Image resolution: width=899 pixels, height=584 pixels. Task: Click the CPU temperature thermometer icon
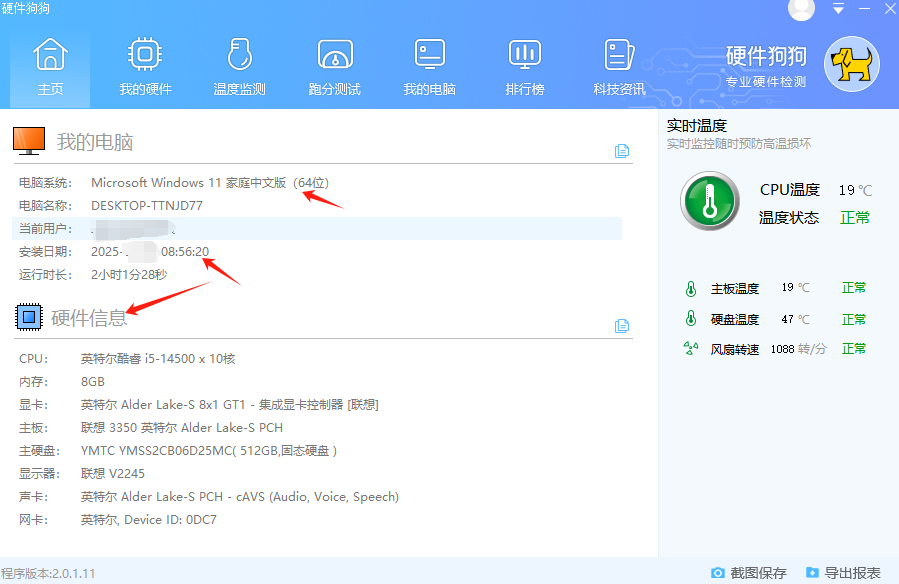point(709,201)
